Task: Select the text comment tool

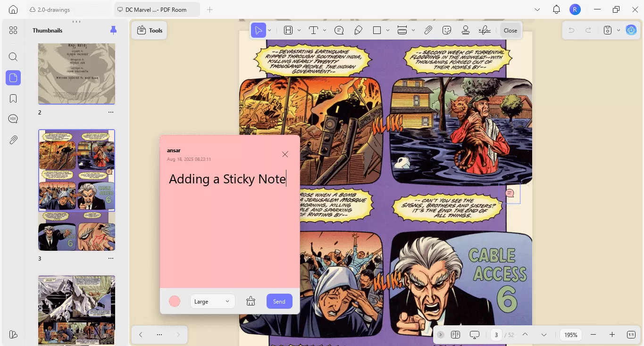Action: click(313, 30)
